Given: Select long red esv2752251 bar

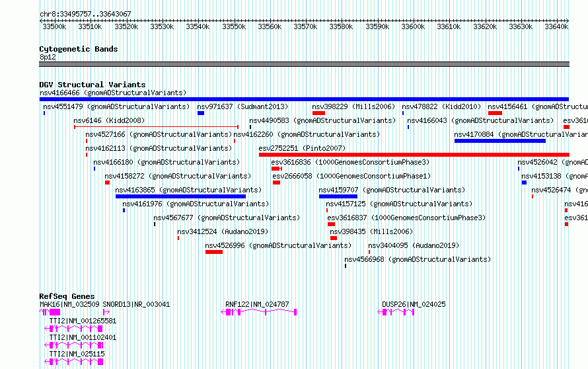Looking at the screenshot, I should click(414, 155).
